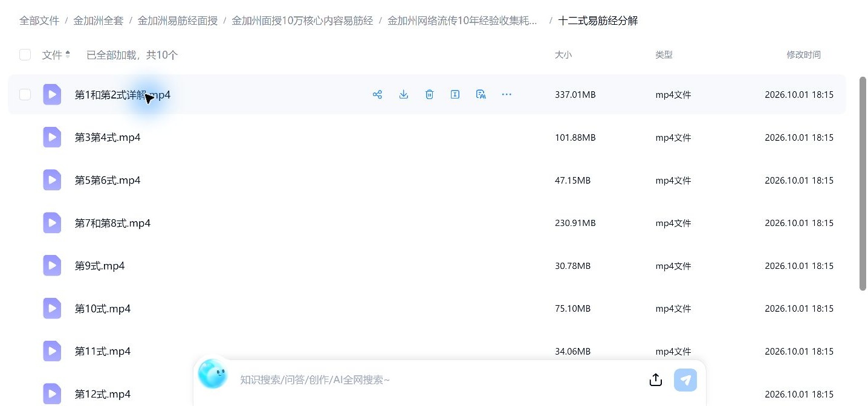Viewport: 868px width, 406px height.
Task: Open the file named 第5第6式.mp4
Action: [x=108, y=181]
